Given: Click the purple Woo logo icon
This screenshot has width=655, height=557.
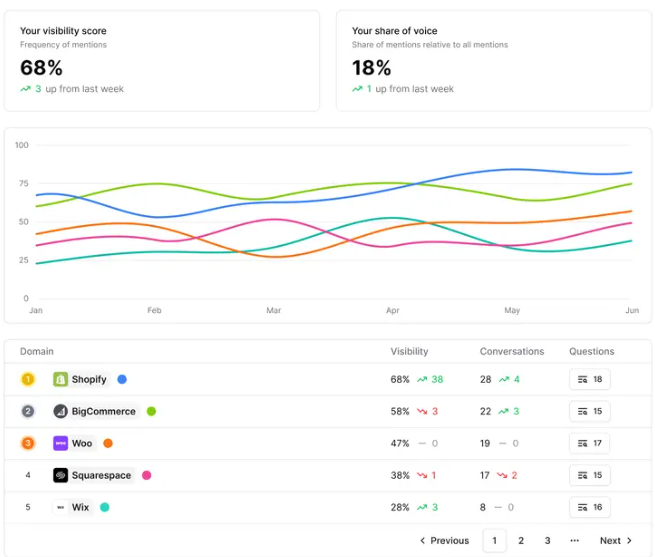Looking at the screenshot, I should pyautogui.click(x=60, y=443).
